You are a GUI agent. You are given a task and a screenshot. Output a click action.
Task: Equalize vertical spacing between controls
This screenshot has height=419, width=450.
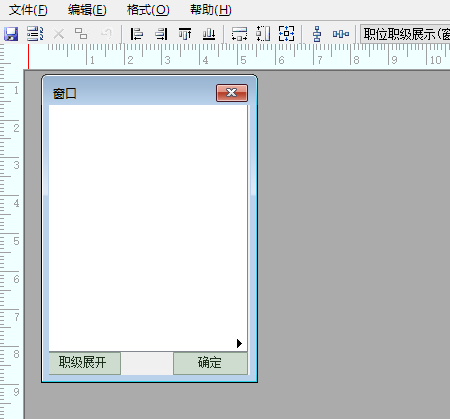point(317,34)
